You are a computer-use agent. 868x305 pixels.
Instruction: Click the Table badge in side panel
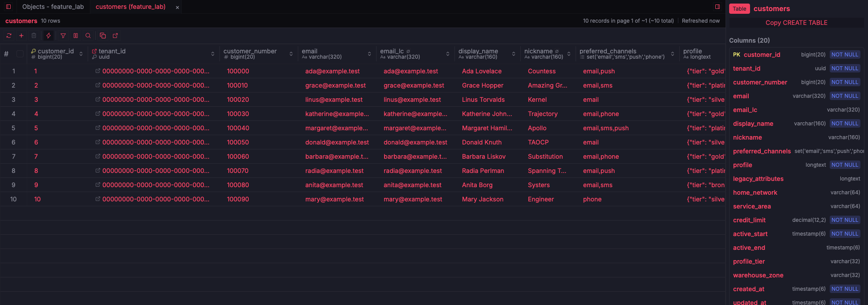739,9
